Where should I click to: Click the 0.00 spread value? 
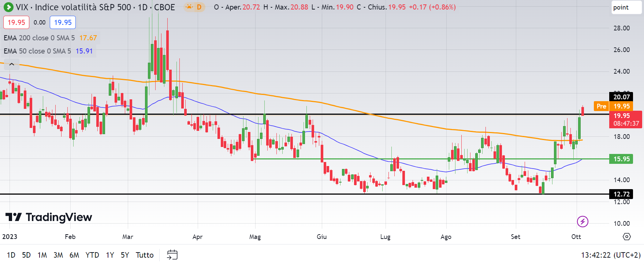40,22
